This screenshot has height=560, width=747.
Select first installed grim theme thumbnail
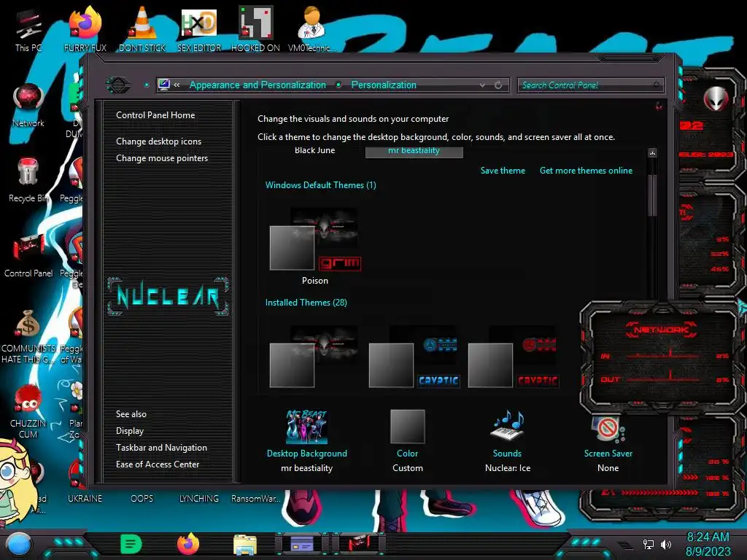tap(314, 356)
